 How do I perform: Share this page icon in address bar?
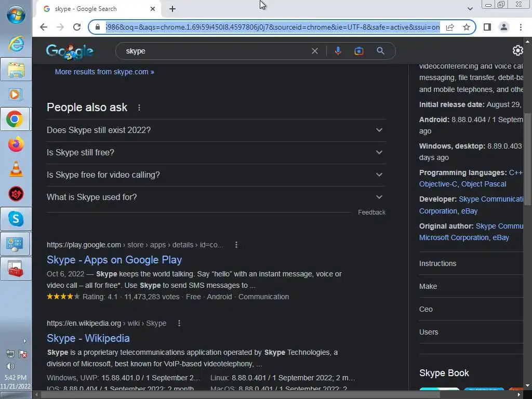coord(450,27)
